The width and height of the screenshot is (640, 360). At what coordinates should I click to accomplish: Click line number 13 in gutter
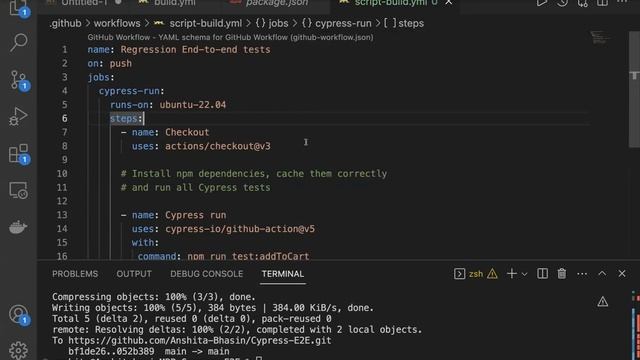tap(62, 215)
